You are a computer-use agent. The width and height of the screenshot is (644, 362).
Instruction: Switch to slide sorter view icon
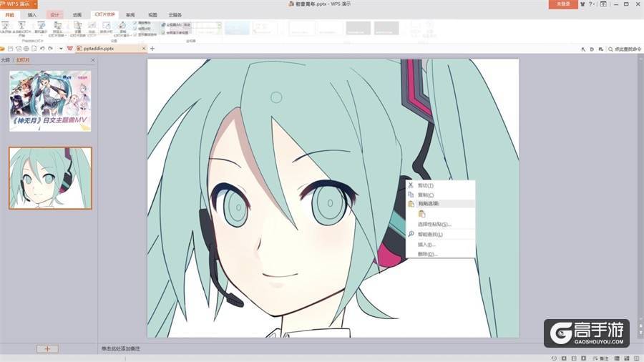627,358
